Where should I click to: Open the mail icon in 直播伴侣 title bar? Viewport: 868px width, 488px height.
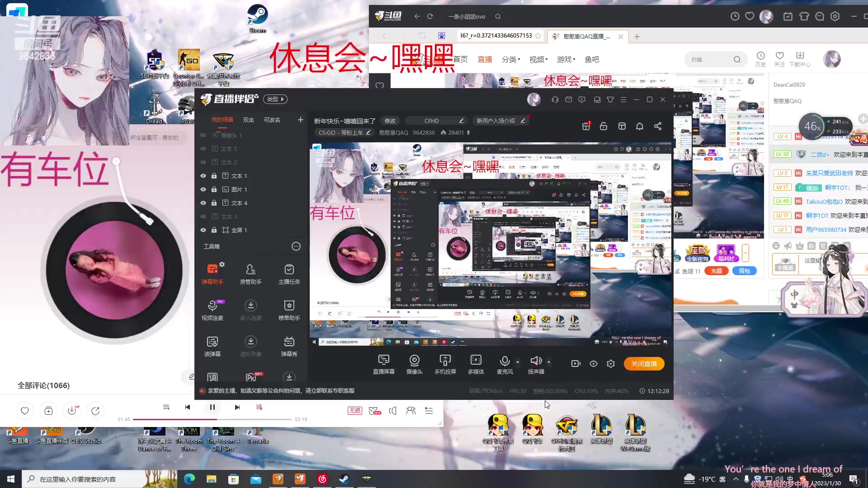click(x=569, y=99)
